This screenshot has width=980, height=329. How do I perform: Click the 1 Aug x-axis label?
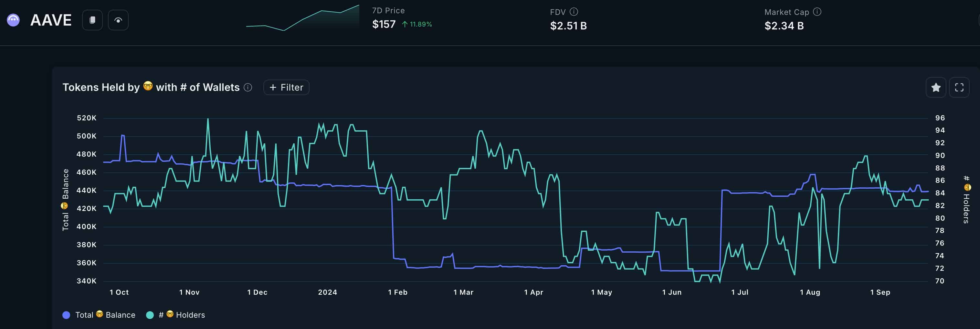(x=810, y=292)
